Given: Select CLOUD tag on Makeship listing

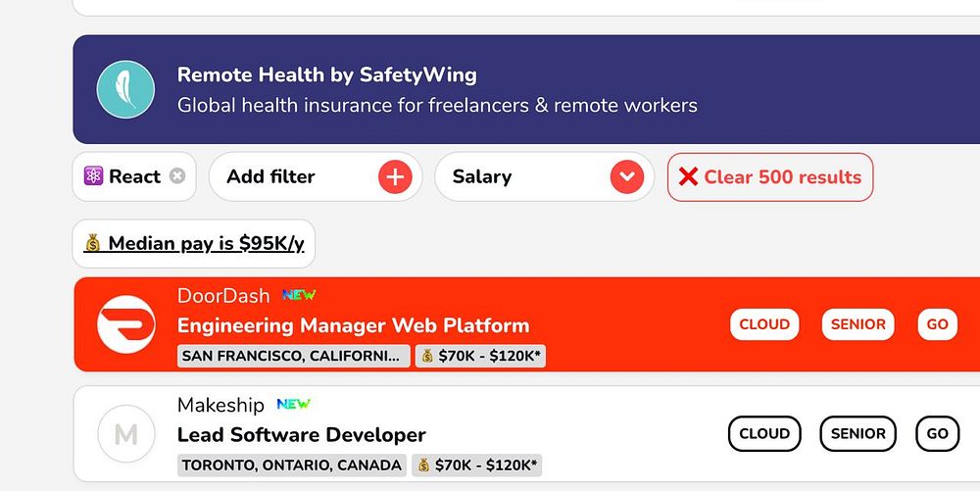Looking at the screenshot, I should (x=764, y=433).
